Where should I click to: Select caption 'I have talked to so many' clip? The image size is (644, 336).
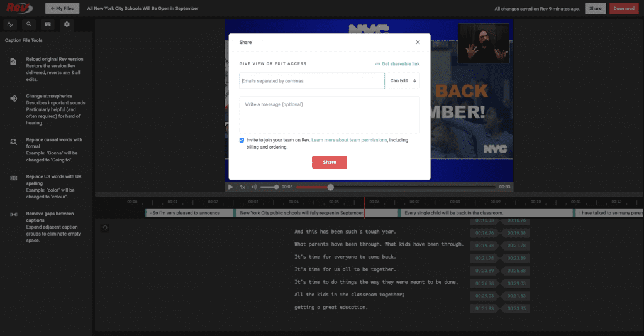click(x=609, y=213)
